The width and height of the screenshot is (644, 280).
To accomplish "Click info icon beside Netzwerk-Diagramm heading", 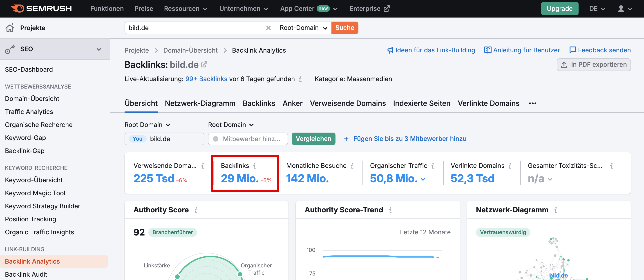I will pyautogui.click(x=555, y=210).
